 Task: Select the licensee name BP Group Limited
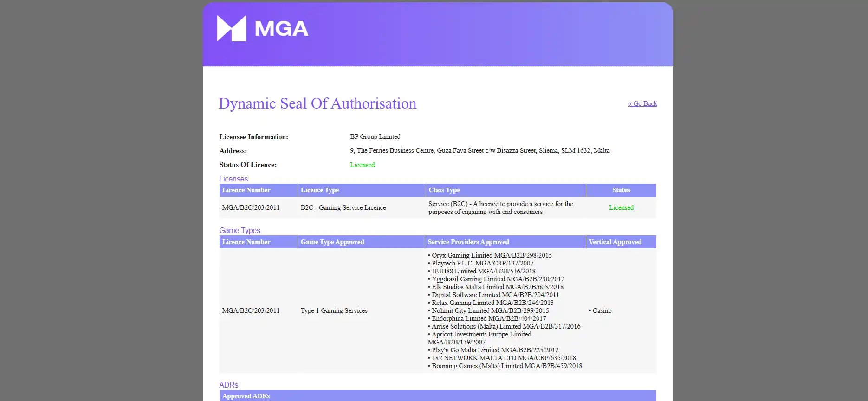point(375,136)
